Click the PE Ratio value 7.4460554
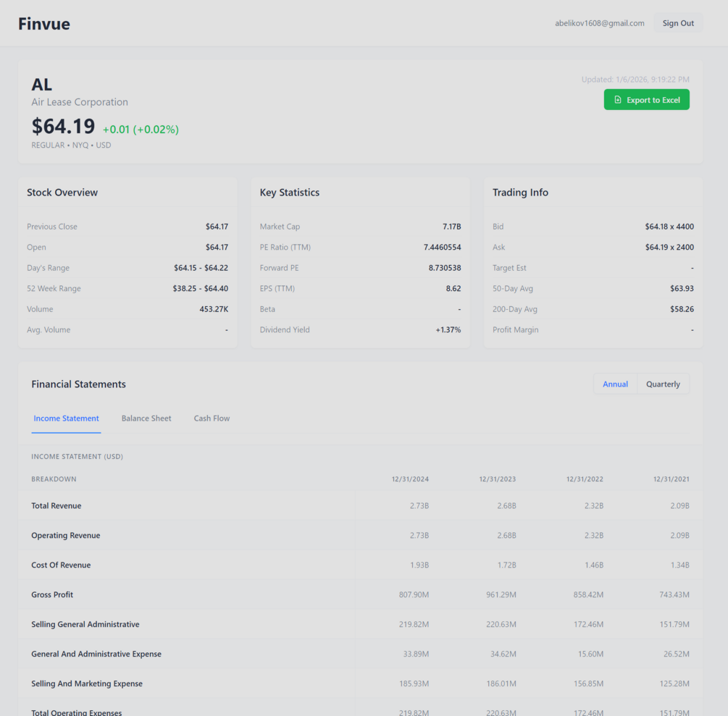 point(442,248)
